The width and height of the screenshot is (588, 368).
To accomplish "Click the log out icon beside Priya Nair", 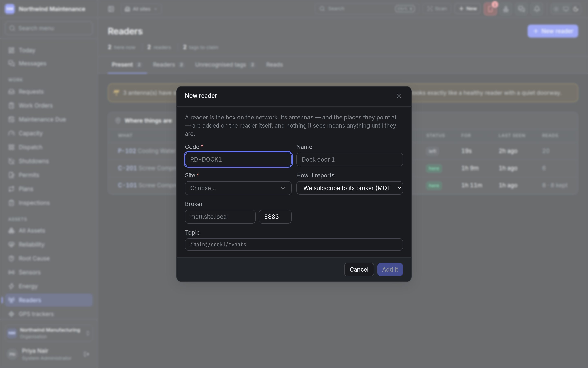I will 86,354.
